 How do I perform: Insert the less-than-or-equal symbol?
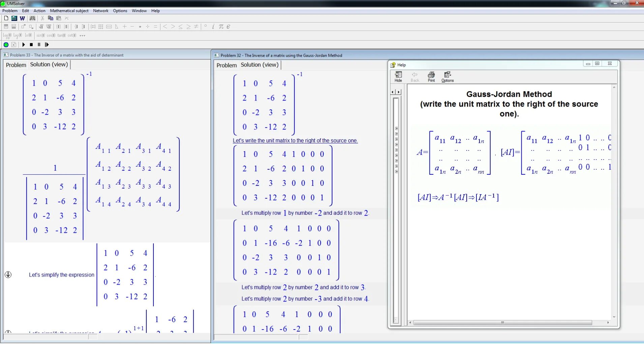point(180,27)
